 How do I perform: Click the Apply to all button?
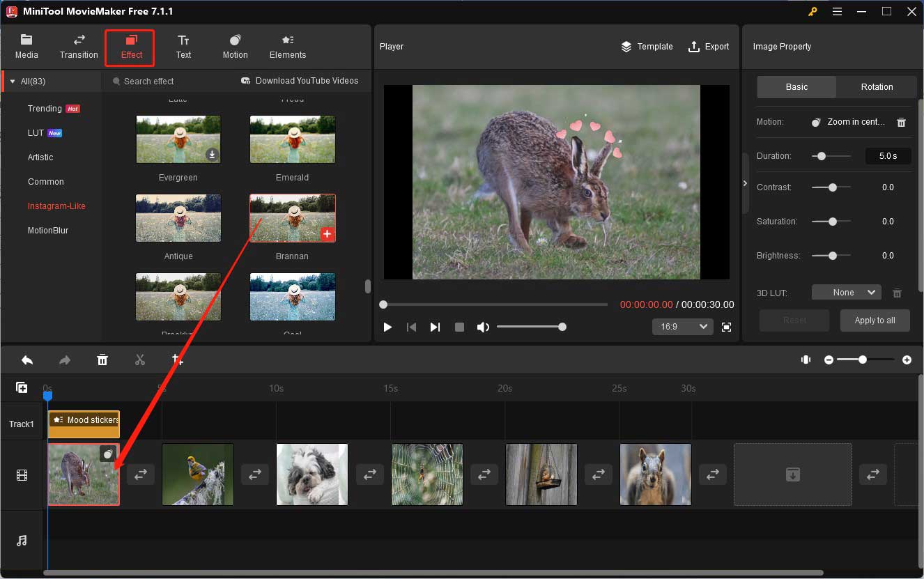point(875,320)
